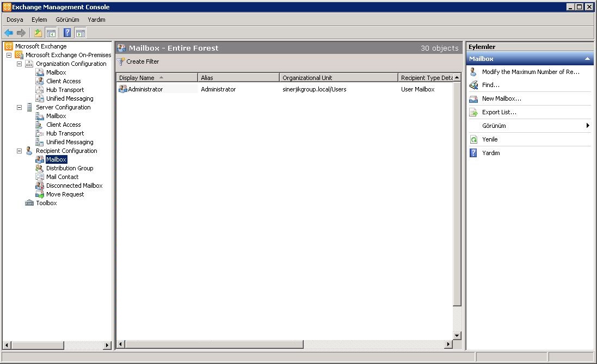Screen dimensions: 597x364
Task: Click the Yardım help icon in actions pane
Action: point(473,153)
